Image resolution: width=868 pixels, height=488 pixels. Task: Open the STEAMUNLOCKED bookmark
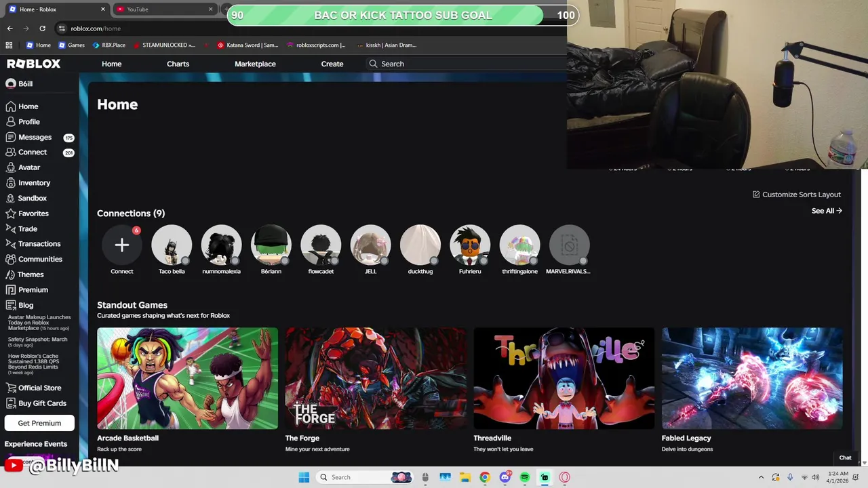[x=164, y=45]
